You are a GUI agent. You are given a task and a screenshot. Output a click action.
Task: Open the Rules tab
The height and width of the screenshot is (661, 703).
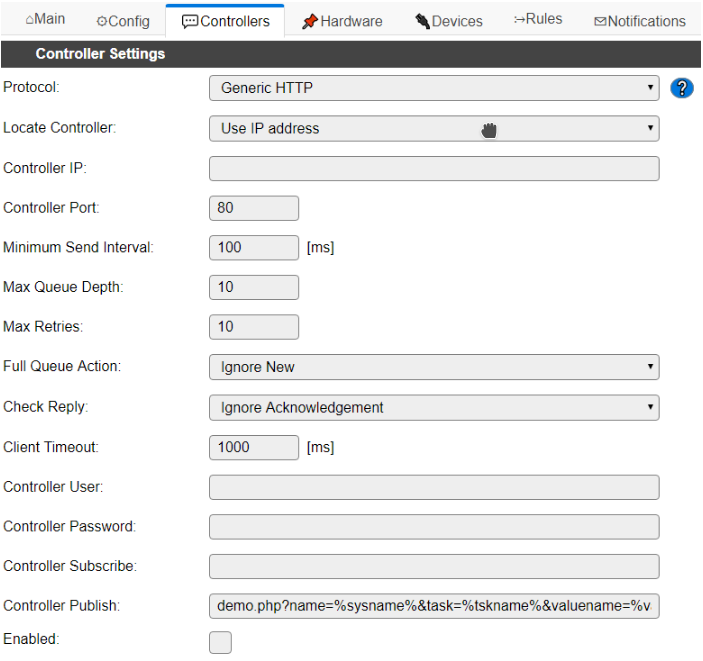(x=538, y=19)
